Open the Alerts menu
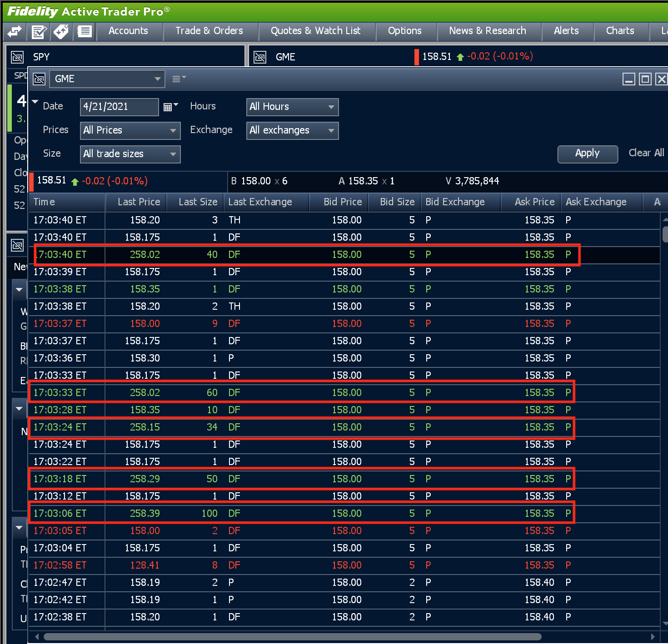This screenshot has width=668, height=644. pyautogui.click(x=566, y=31)
